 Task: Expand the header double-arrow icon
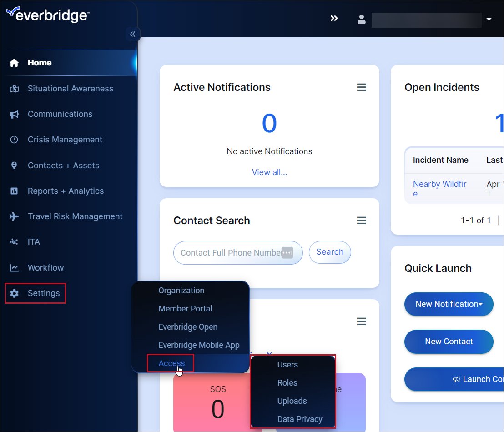tap(334, 18)
